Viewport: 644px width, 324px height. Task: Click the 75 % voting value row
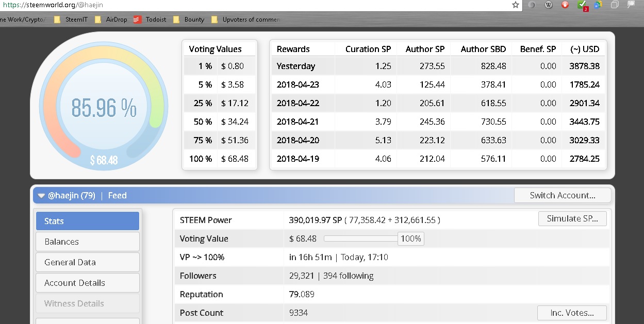pyautogui.click(x=220, y=140)
